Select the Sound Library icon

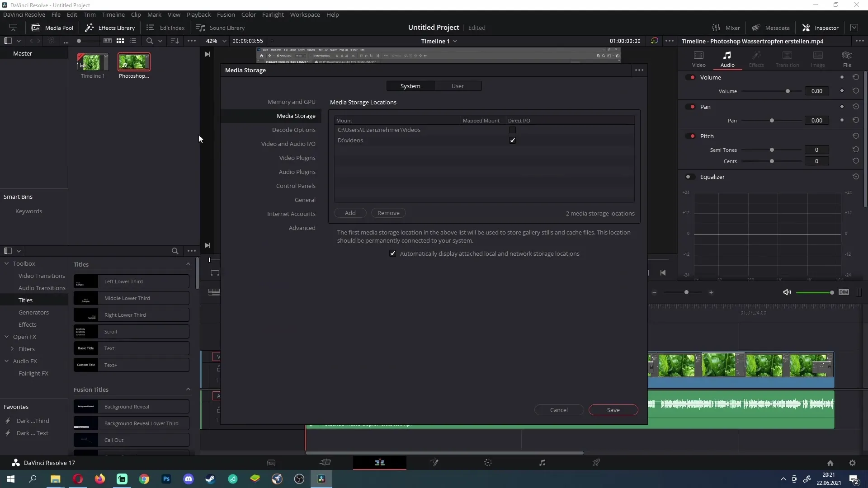(200, 28)
